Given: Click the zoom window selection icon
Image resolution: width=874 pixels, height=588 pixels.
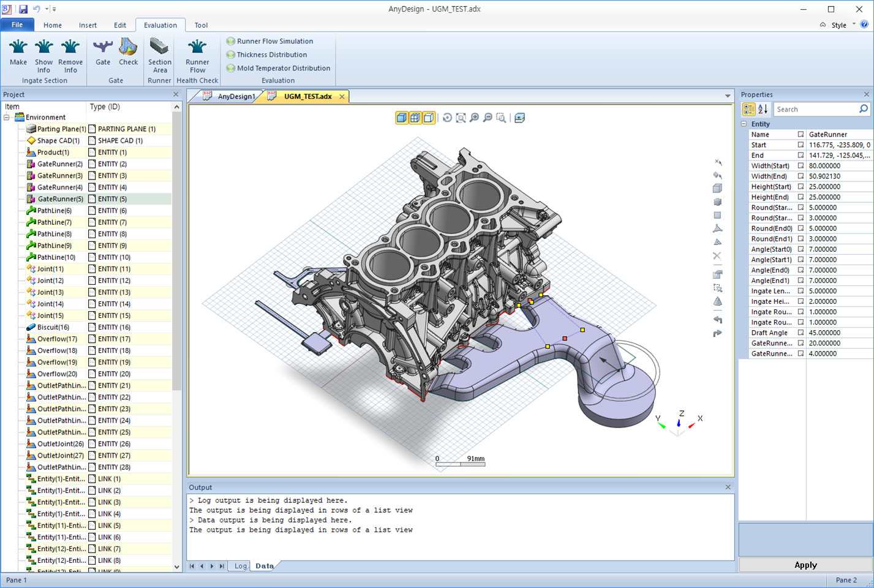Looking at the screenshot, I should (501, 118).
